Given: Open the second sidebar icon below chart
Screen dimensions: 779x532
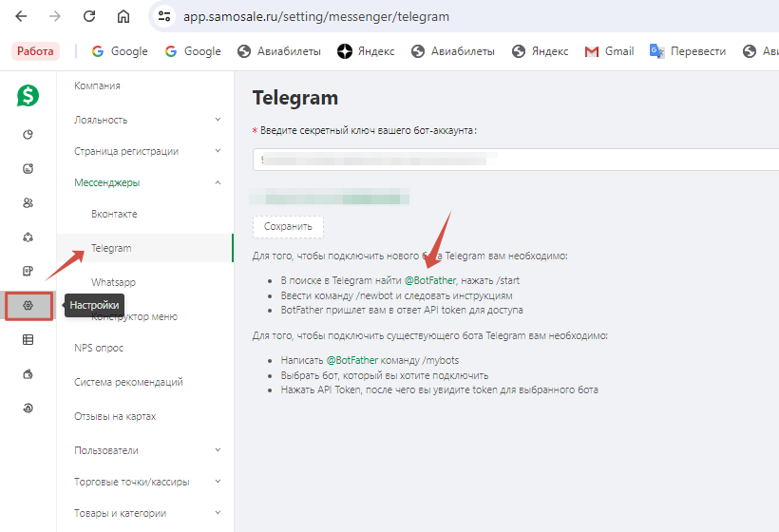Looking at the screenshot, I should pos(28,169).
